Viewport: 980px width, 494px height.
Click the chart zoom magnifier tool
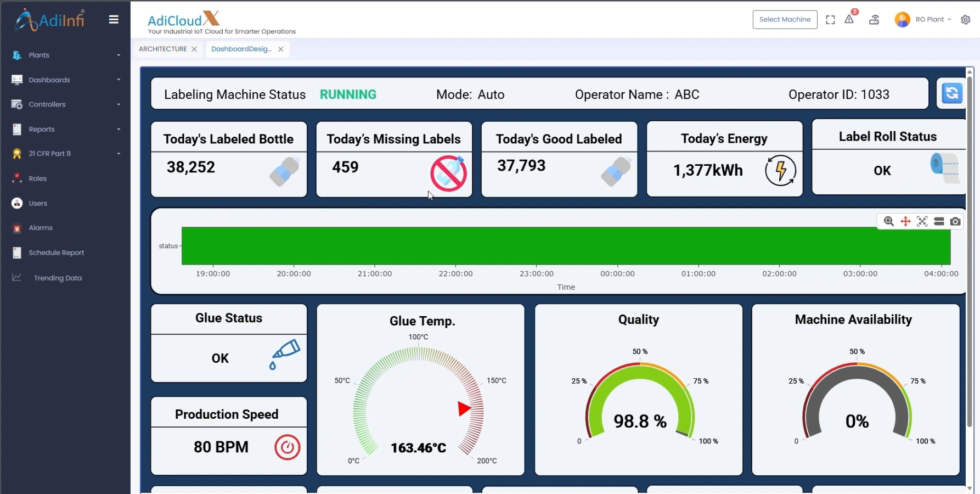(x=888, y=221)
